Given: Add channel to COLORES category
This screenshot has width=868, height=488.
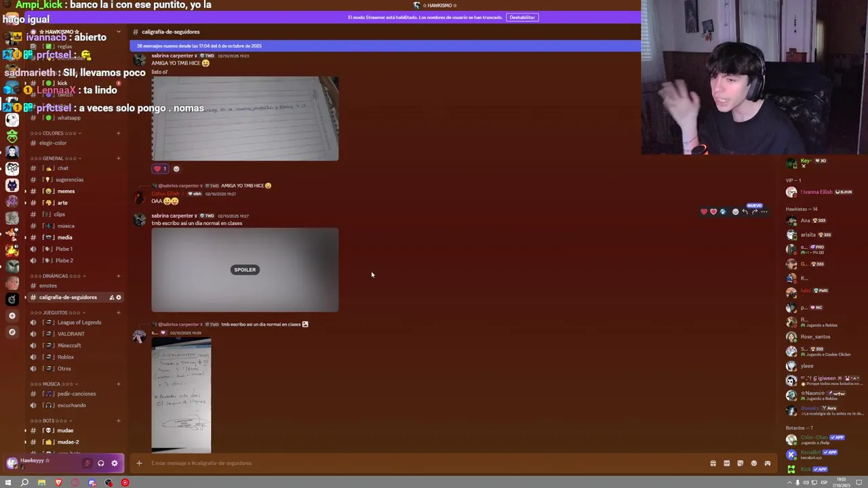Looking at the screenshot, I should coord(119,134).
